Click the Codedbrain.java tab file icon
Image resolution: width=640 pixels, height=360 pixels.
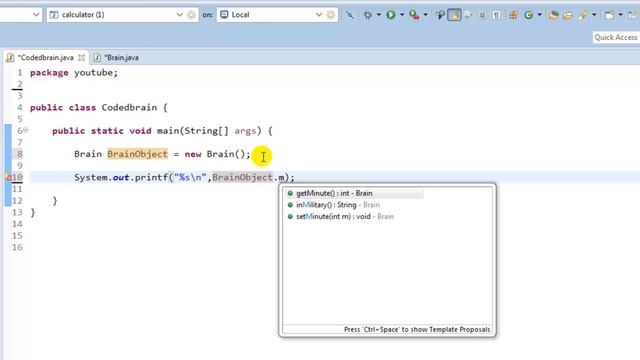pos(10,58)
